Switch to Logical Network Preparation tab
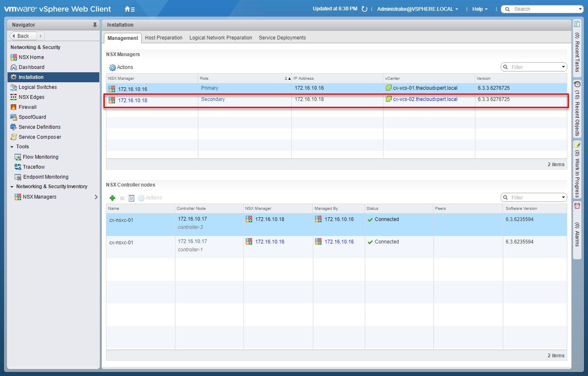 tap(221, 38)
